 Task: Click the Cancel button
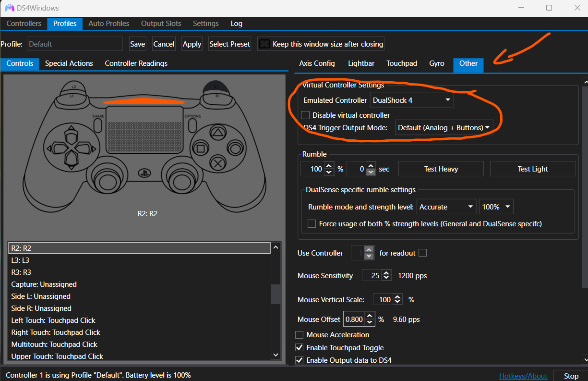tap(164, 44)
